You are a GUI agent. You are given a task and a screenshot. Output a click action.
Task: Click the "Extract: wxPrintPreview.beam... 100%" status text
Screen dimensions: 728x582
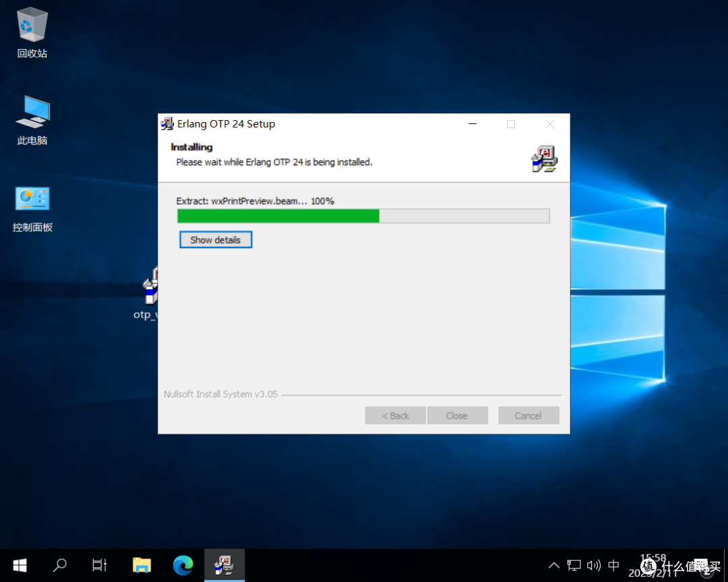click(x=255, y=201)
